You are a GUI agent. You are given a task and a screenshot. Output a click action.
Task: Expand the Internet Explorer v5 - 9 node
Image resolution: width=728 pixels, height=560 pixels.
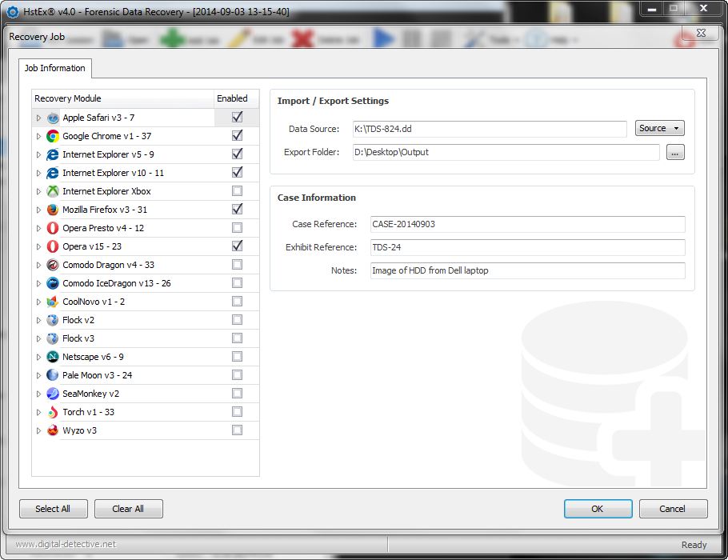[38, 154]
